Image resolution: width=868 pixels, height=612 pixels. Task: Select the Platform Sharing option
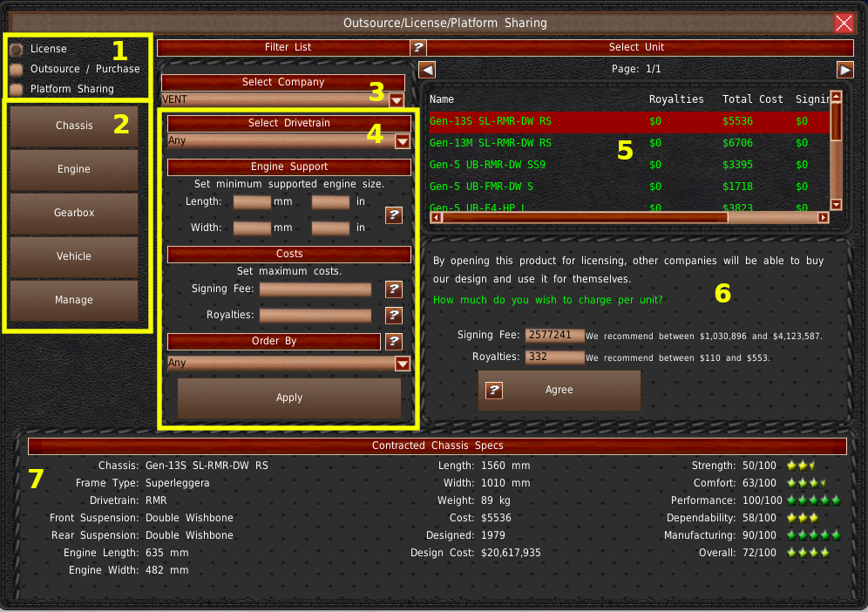16,89
